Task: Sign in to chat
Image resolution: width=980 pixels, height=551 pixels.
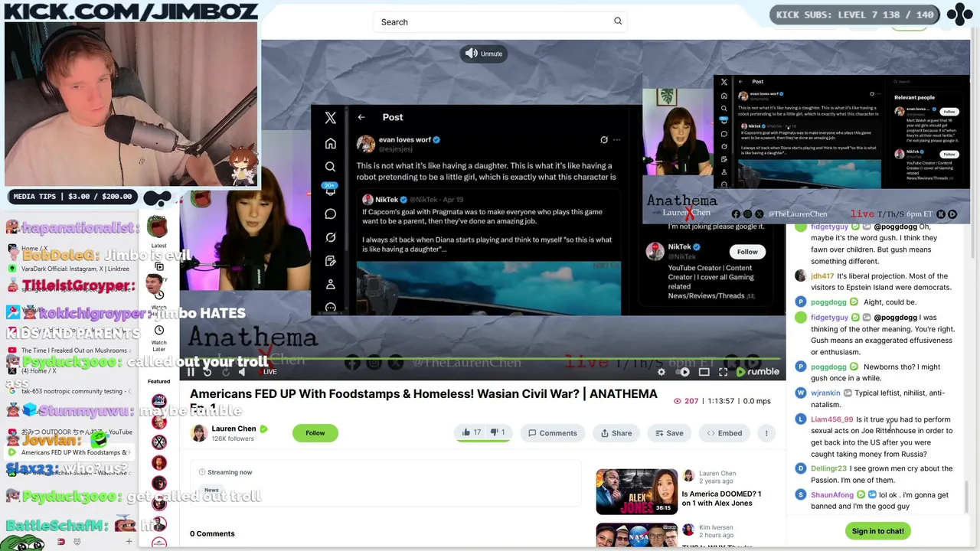Action: click(877, 531)
